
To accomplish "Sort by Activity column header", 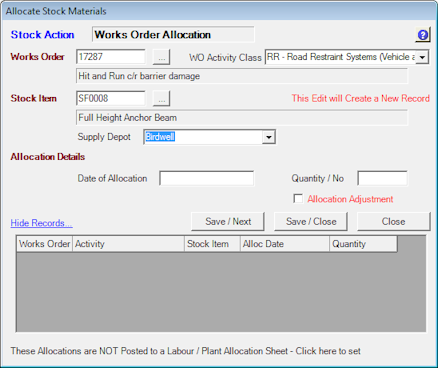I will (128, 244).
